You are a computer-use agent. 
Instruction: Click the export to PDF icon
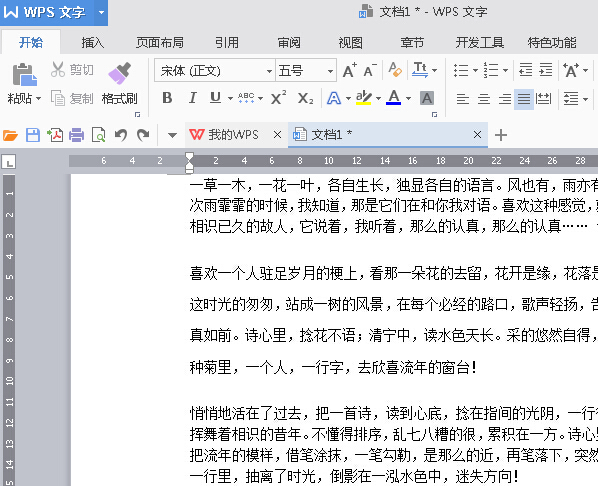tap(55, 135)
